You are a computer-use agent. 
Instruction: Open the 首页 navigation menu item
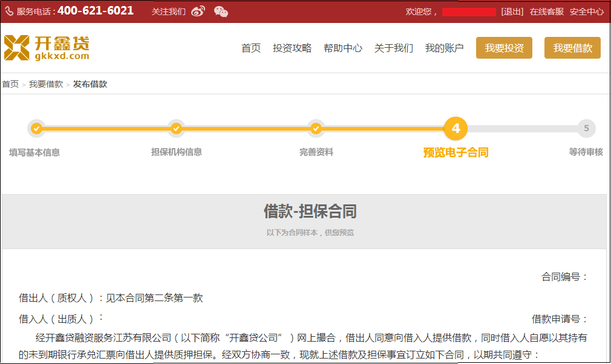pos(251,48)
